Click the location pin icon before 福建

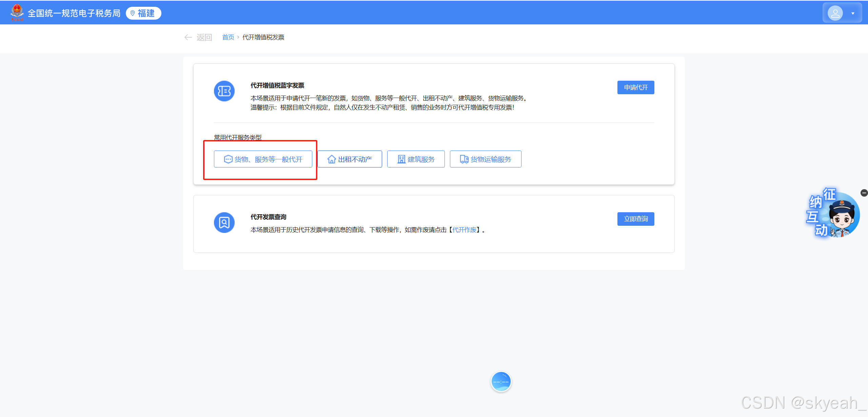[x=133, y=13]
